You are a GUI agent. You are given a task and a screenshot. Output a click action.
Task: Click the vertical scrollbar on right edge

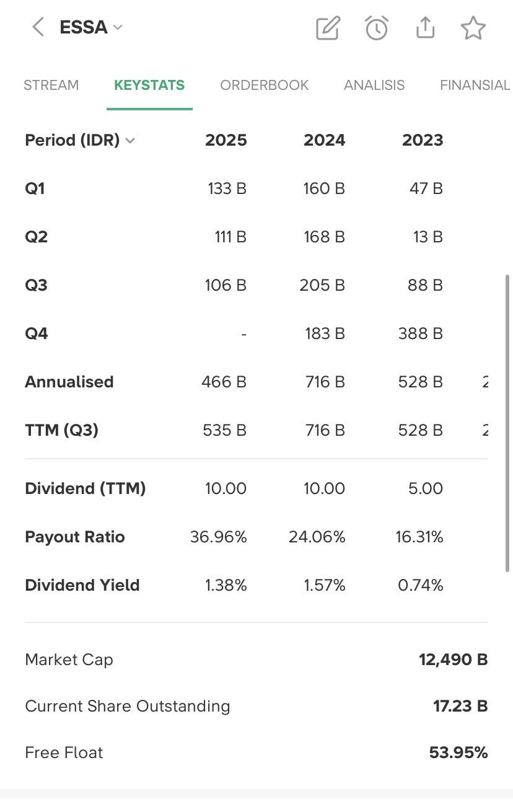pos(507,421)
